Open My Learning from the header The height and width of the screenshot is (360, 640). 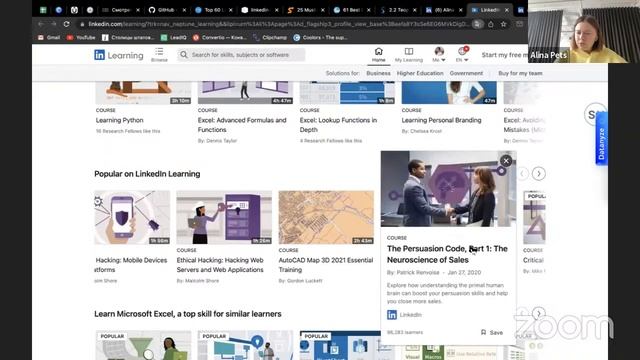pos(409,55)
